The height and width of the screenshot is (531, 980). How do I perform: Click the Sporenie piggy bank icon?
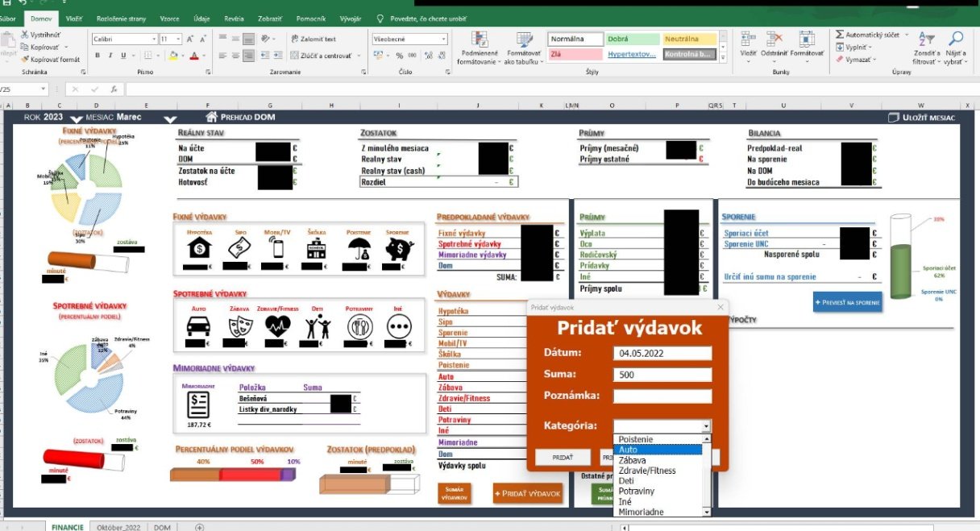tap(397, 249)
